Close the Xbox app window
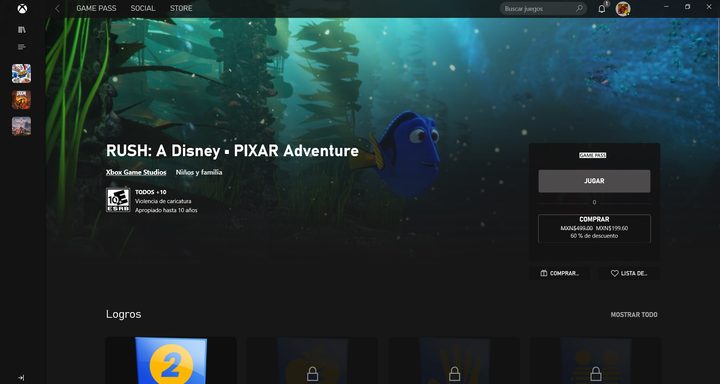 tap(709, 7)
